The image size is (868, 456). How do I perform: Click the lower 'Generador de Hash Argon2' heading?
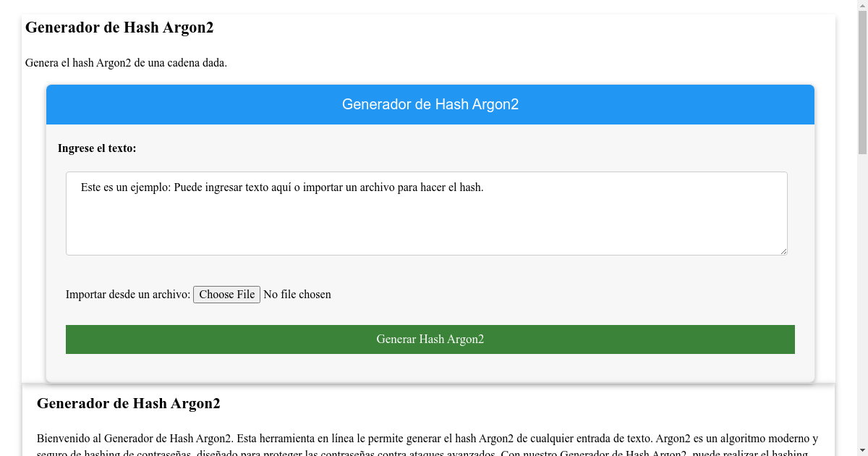(x=129, y=403)
